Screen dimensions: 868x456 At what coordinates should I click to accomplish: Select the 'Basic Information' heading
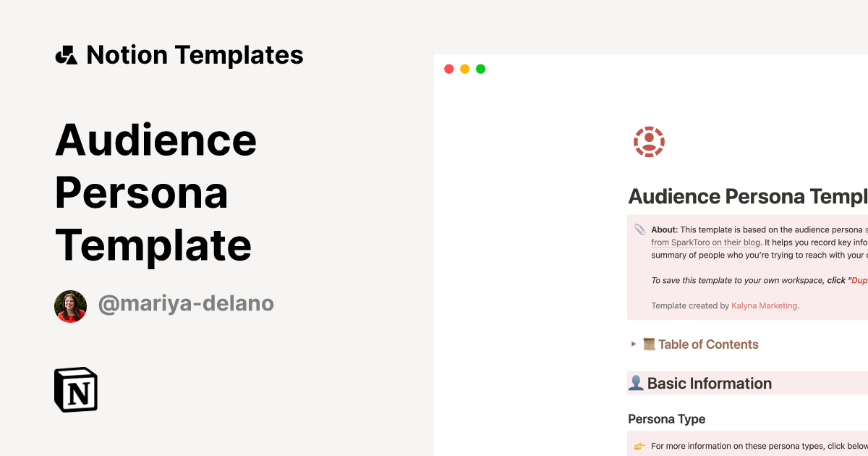click(710, 384)
